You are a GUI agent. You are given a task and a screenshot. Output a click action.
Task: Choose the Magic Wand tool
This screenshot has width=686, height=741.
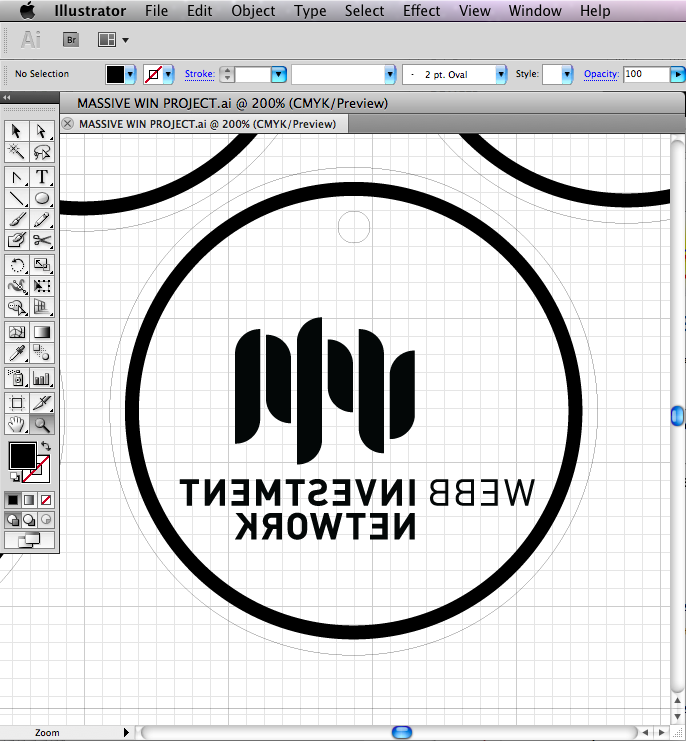[17, 152]
